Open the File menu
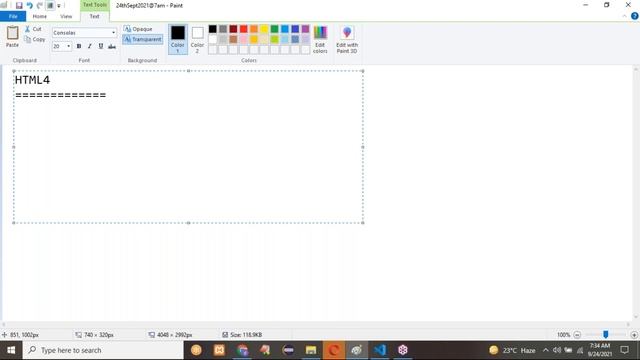 point(13,16)
